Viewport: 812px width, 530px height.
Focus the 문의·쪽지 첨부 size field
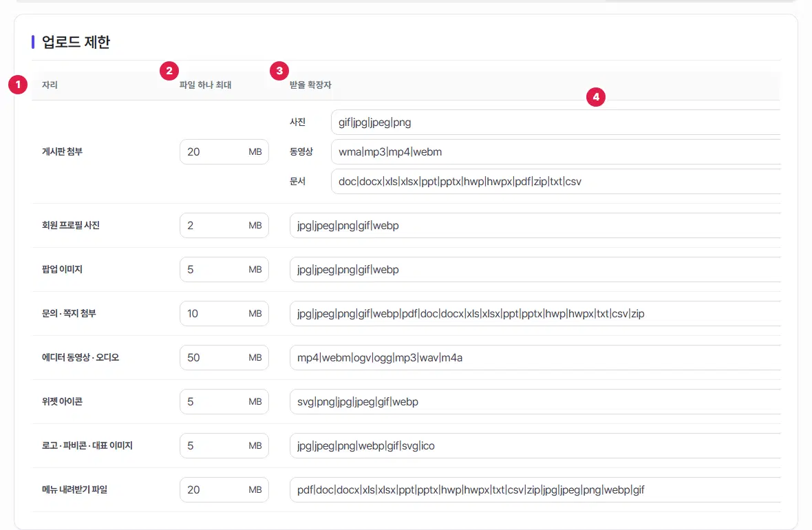pyautogui.click(x=224, y=313)
